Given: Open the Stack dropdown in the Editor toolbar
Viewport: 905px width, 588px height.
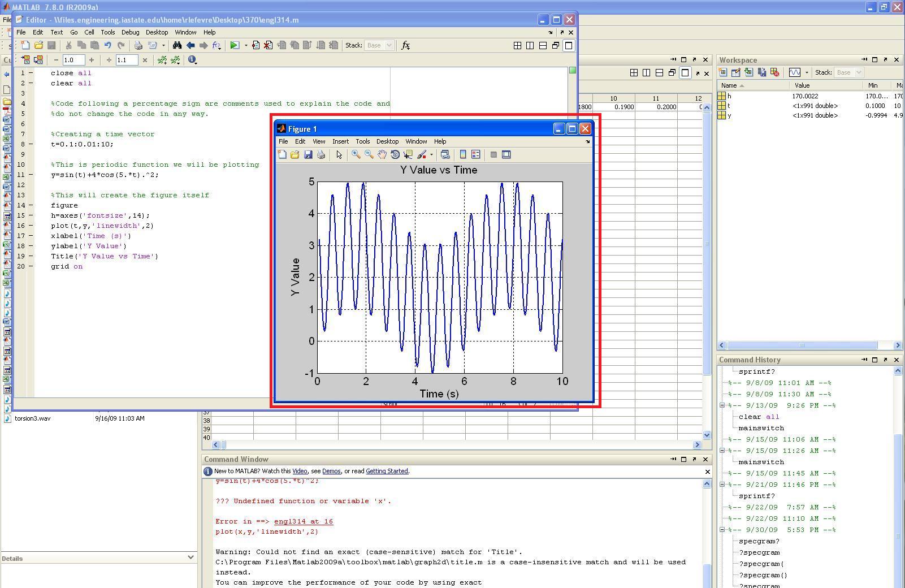Looking at the screenshot, I should (x=388, y=45).
